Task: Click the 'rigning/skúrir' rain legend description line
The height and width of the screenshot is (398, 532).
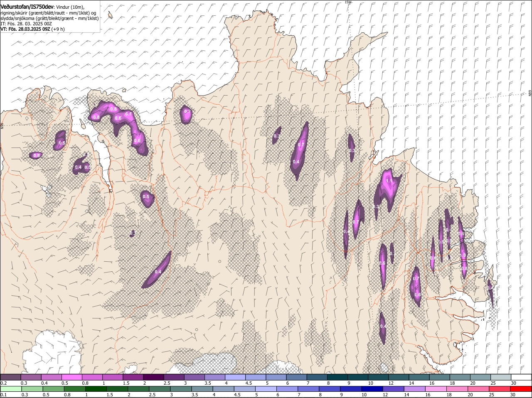Action: (48, 12)
